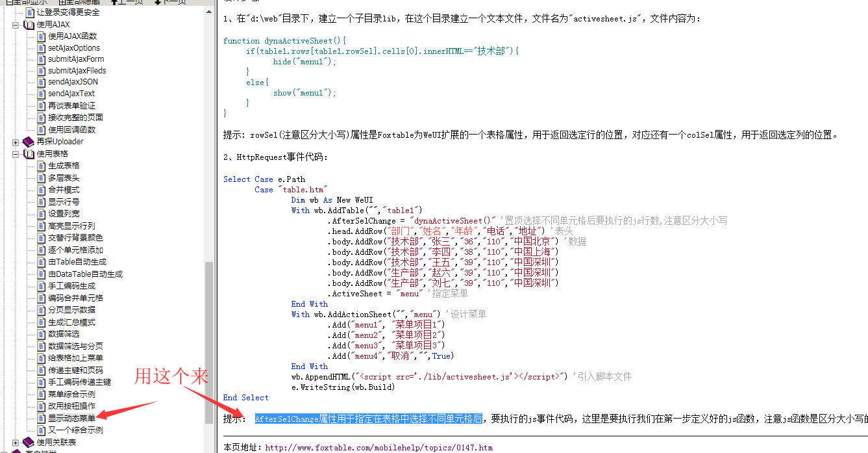Open the sendAjaxText topic
The width and height of the screenshot is (868, 453).
(71, 94)
